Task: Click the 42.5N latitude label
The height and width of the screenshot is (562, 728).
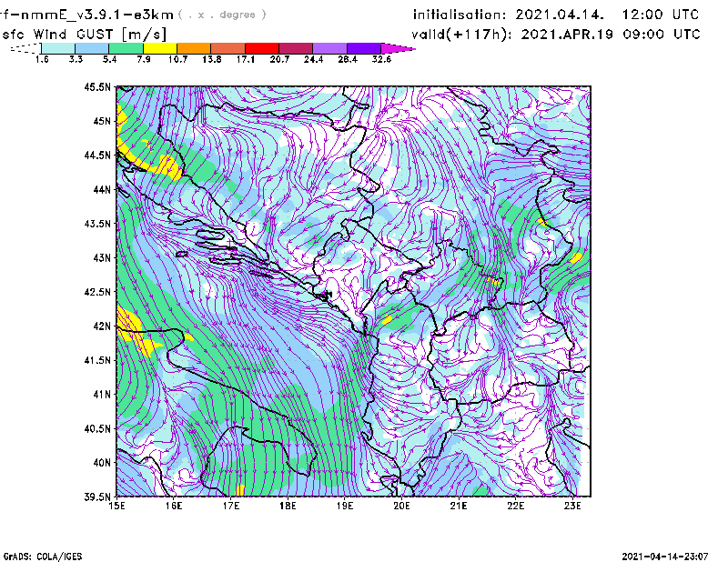Action: [97, 292]
